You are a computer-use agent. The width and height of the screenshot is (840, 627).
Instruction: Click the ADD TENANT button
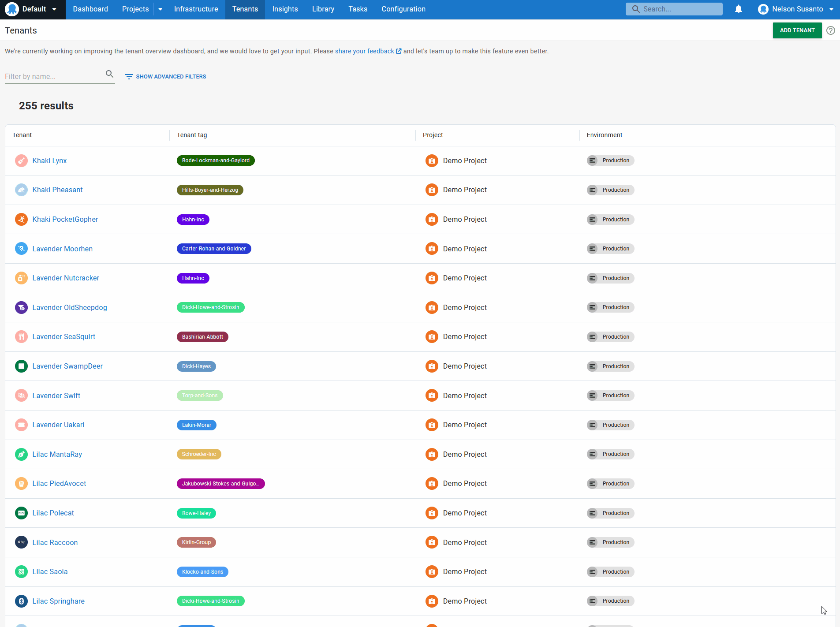797,30
